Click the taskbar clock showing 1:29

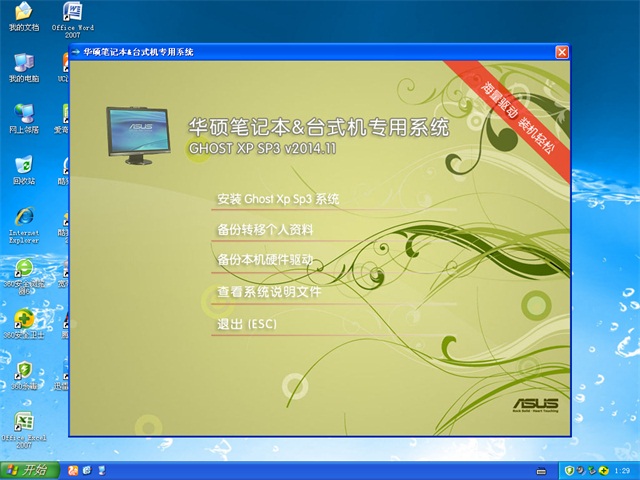click(622, 471)
